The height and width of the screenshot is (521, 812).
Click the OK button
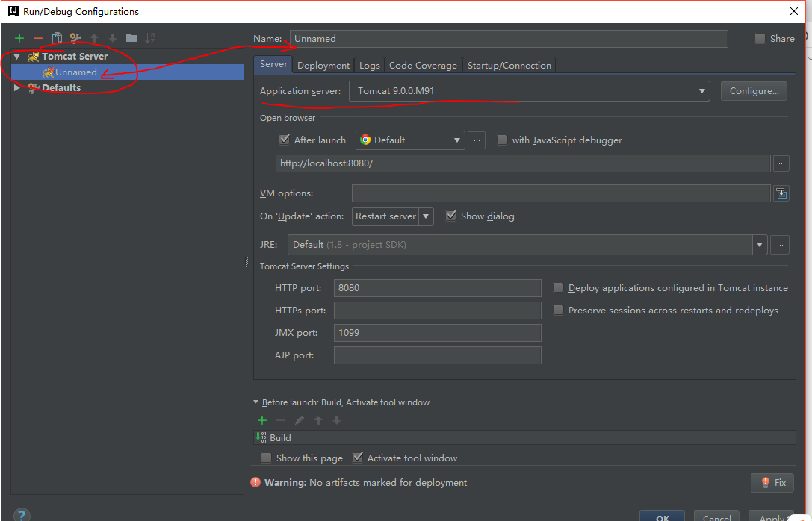pos(663,516)
